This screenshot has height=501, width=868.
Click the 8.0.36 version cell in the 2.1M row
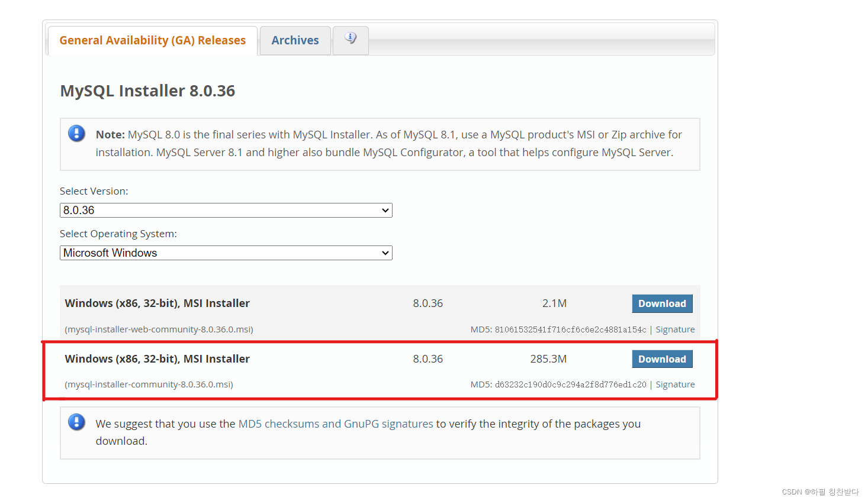427,303
